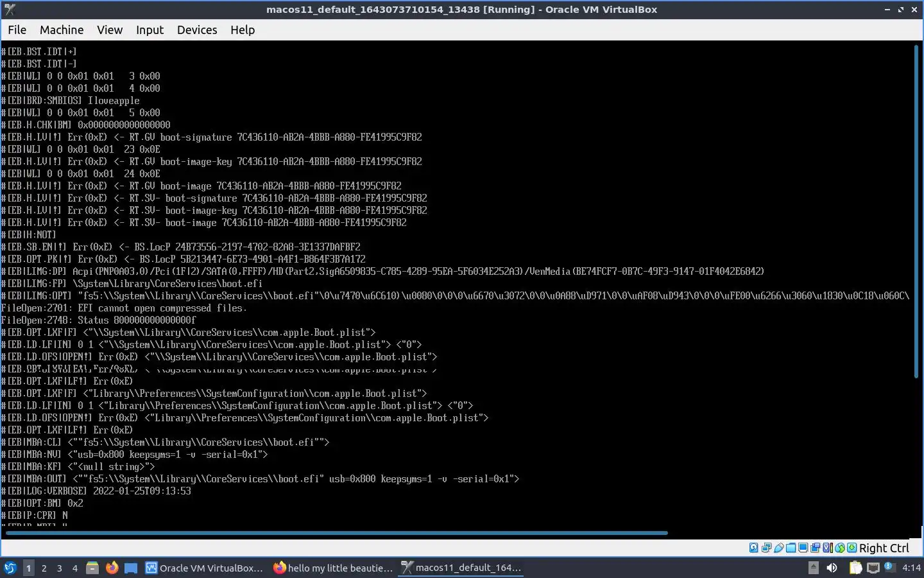The height and width of the screenshot is (578, 924).
Task: Click the network adapters indicator icon
Action: point(766,548)
